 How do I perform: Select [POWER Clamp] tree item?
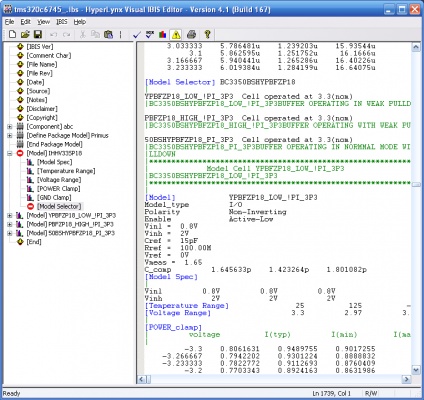click(59, 189)
